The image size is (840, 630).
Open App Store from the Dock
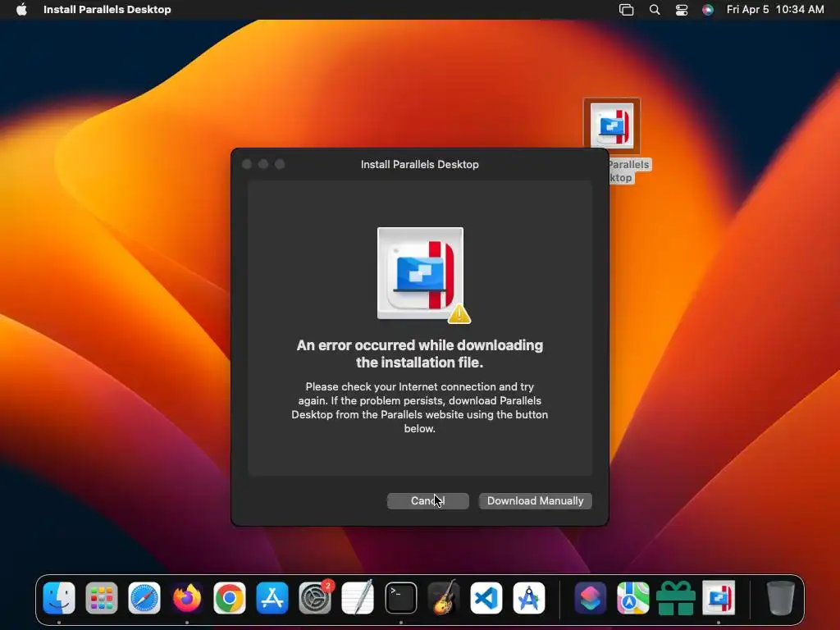click(x=272, y=598)
